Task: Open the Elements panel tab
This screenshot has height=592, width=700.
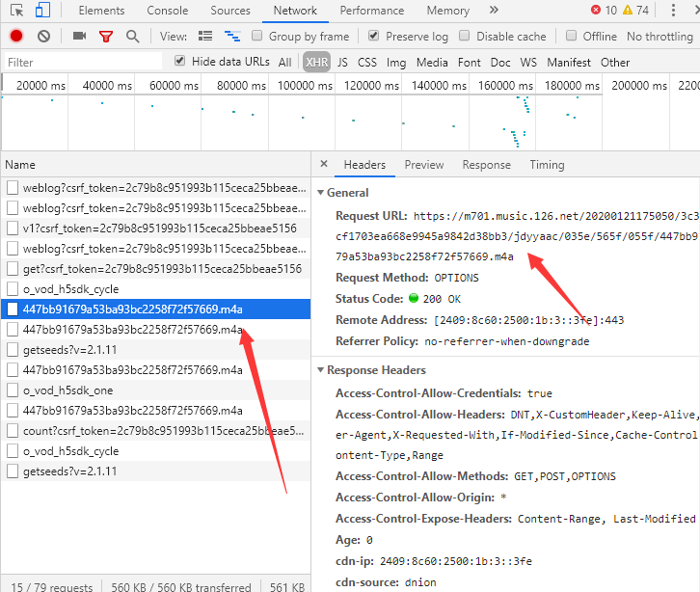Action: (101, 11)
